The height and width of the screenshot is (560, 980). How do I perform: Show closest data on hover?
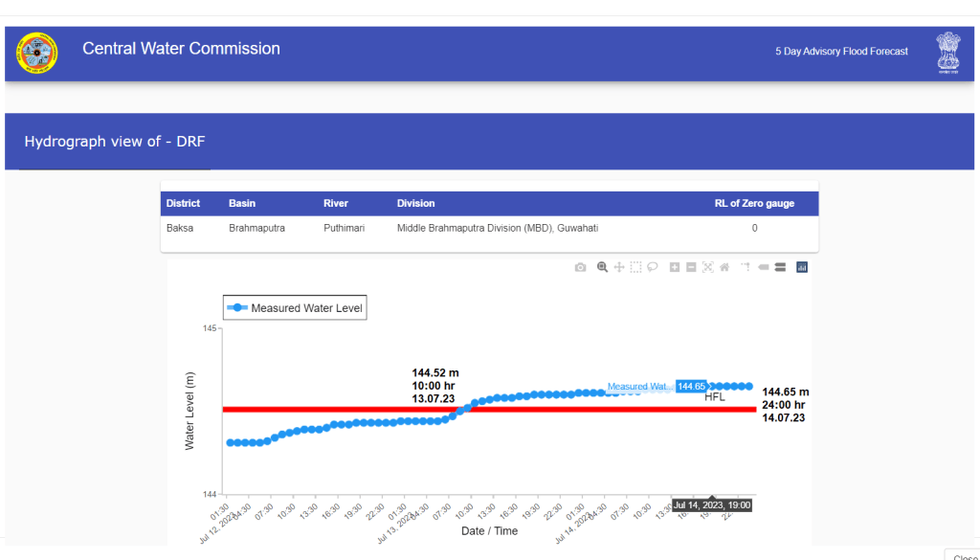click(763, 267)
